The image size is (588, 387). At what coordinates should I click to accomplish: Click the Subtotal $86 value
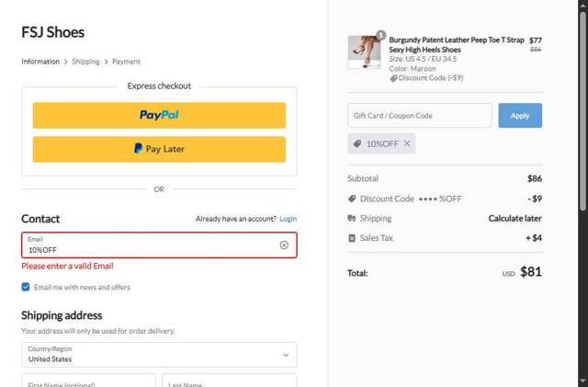(535, 178)
